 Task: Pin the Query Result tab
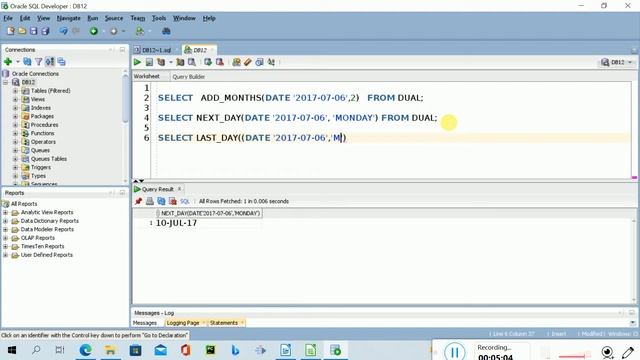click(138, 201)
